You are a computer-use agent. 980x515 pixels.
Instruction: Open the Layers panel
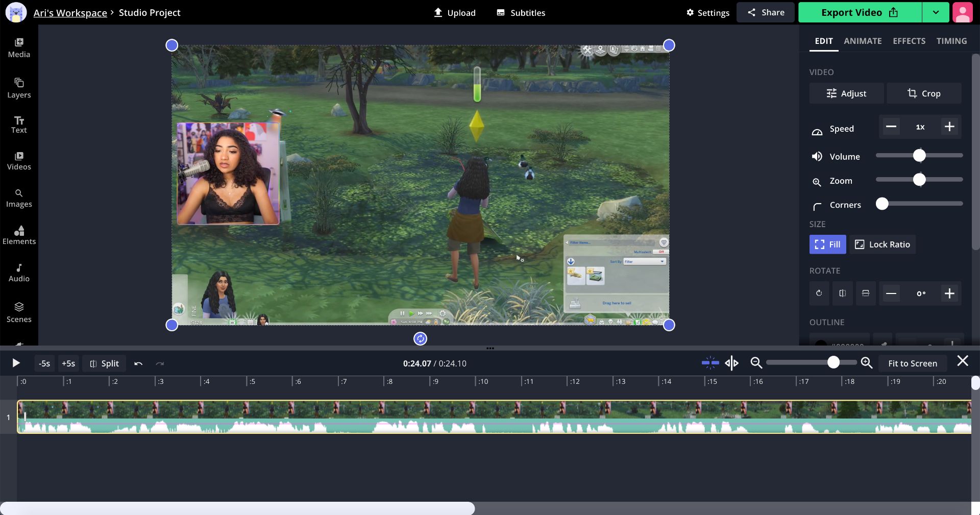coord(19,88)
